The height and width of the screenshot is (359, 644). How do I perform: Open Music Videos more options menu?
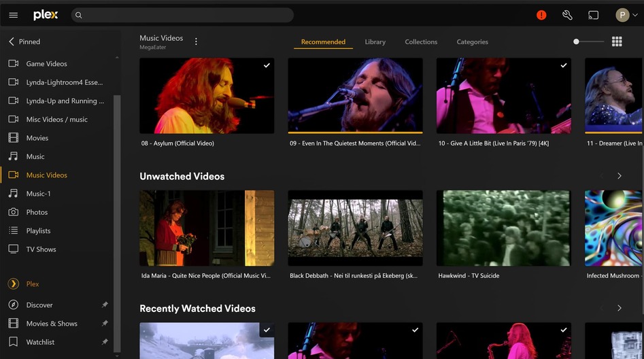[x=196, y=41]
